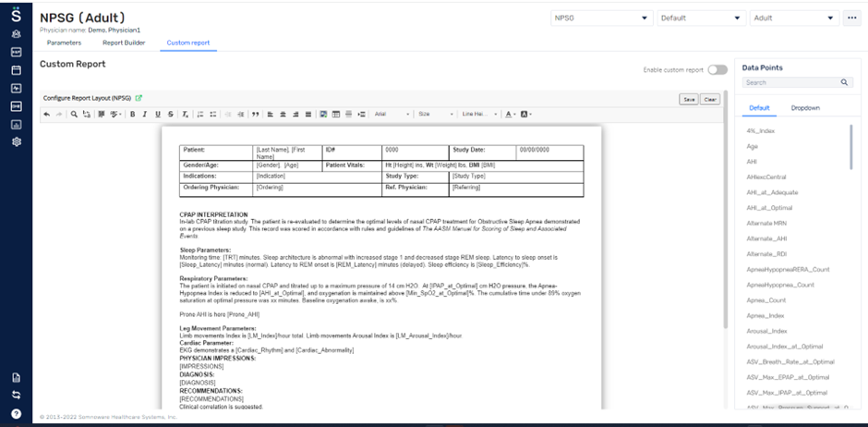The image size is (868, 427).
Task: Toggle the Enable custom report switch
Action: click(x=717, y=70)
